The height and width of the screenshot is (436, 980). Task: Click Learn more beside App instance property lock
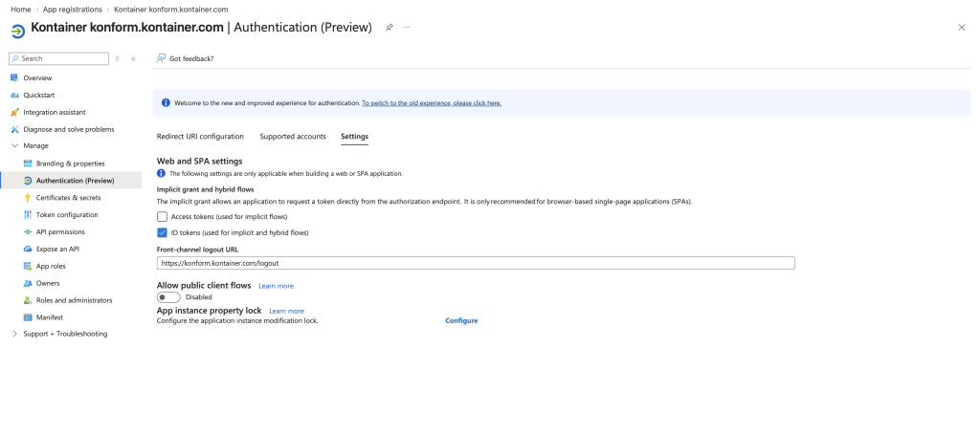286,311
